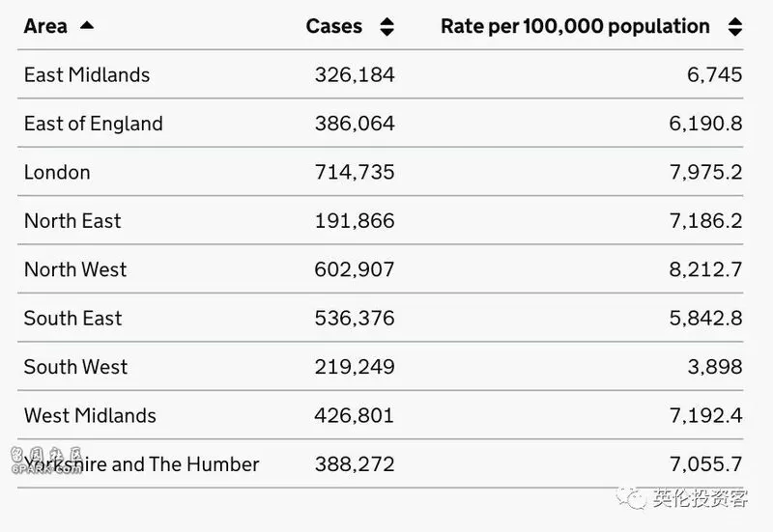Click the South East area label
This screenshot has height=532, width=773.
(x=72, y=319)
